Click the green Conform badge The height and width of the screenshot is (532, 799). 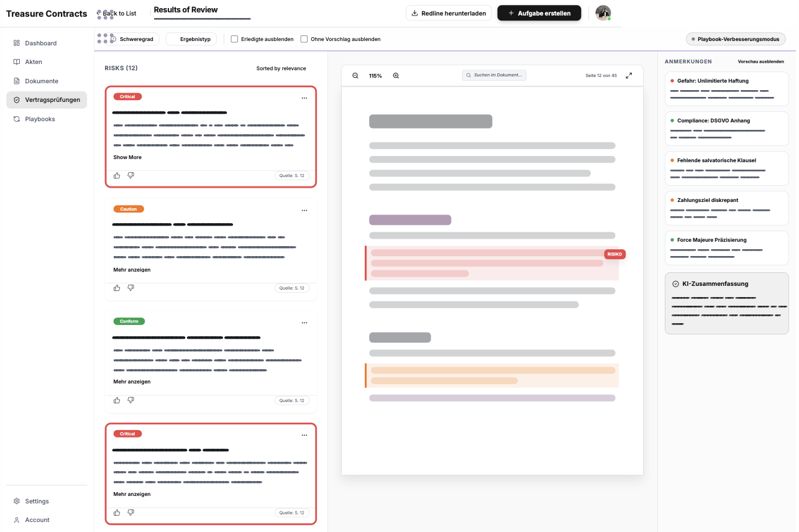click(129, 321)
